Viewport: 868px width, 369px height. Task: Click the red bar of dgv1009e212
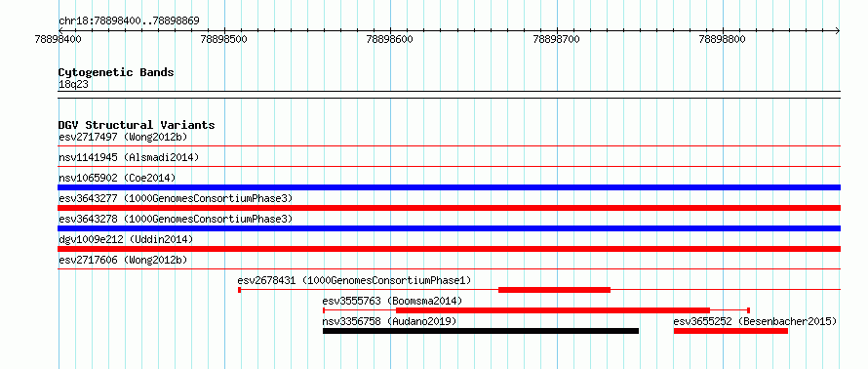(449, 249)
